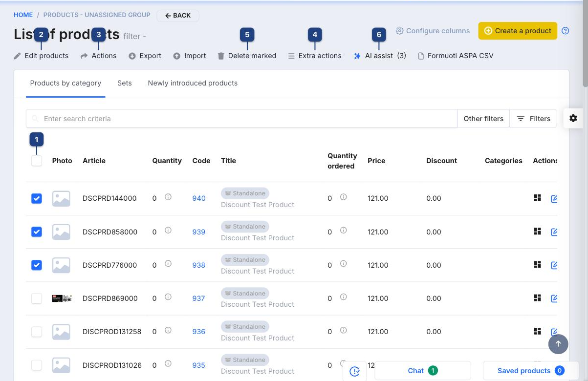Image resolution: width=588 pixels, height=381 pixels.
Task: Switch to the Sets tab
Action: (x=125, y=83)
